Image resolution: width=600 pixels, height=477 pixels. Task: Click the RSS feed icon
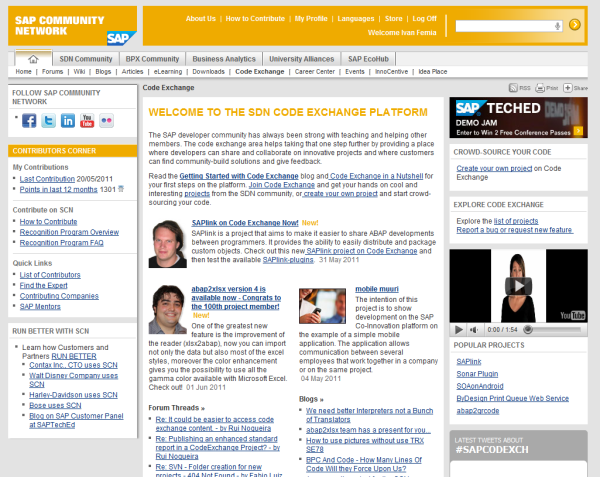coord(513,88)
